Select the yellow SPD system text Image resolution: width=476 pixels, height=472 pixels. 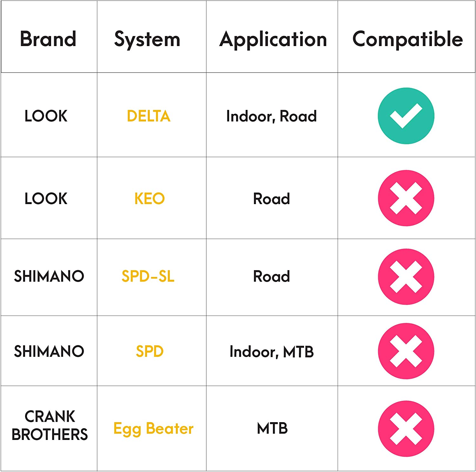(149, 351)
